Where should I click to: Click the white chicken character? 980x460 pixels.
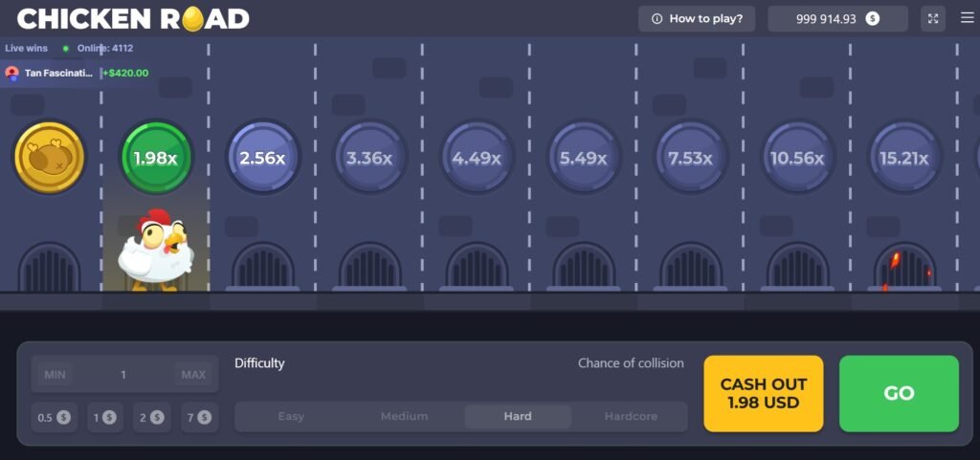(155, 252)
